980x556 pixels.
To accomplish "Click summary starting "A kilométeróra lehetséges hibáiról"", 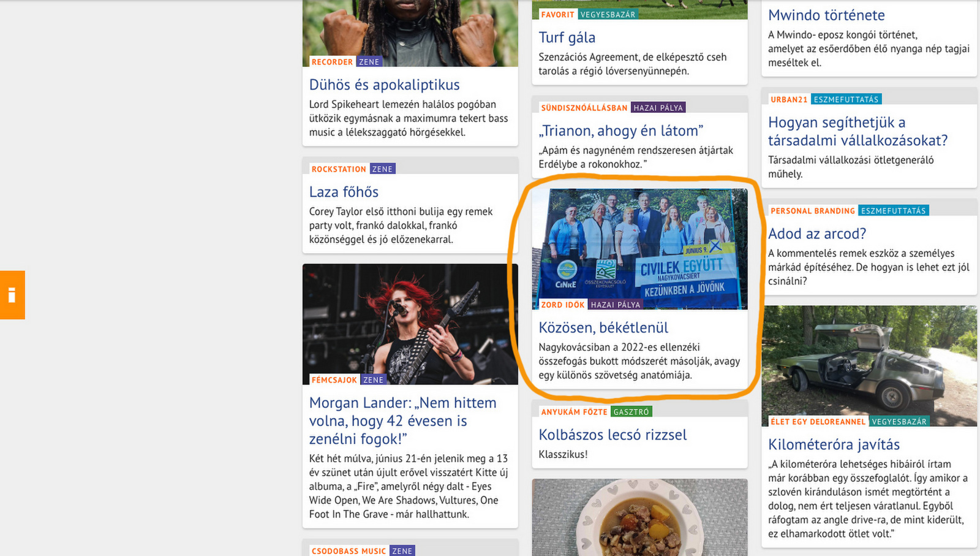I will [x=868, y=498].
